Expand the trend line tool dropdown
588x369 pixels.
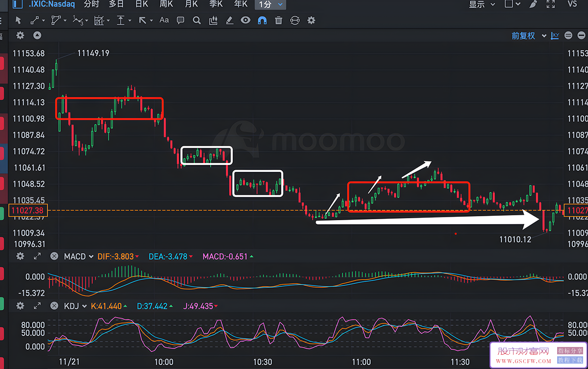point(44,21)
